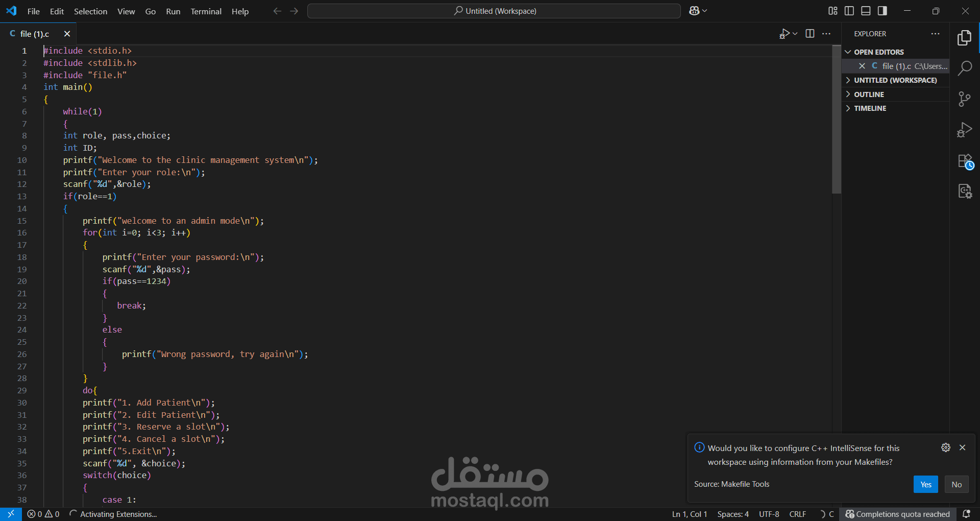
Task: Open the View menu
Action: pos(126,11)
